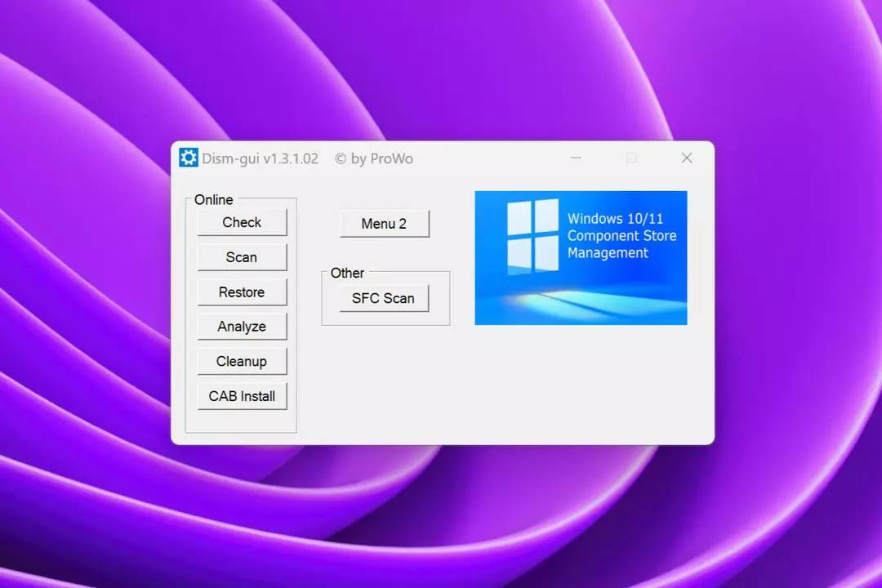Click the '© by ProWo' title text
The image size is (882, 588).
click(x=373, y=158)
